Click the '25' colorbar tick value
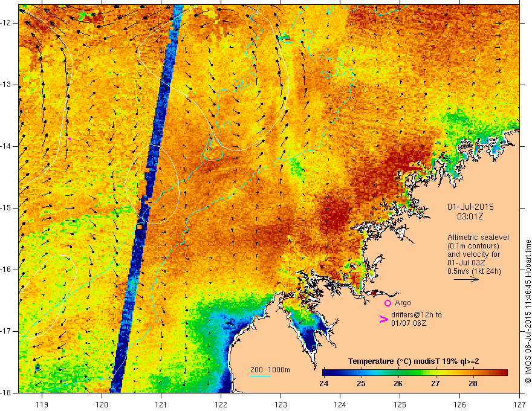The image size is (532, 411). click(x=361, y=384)
